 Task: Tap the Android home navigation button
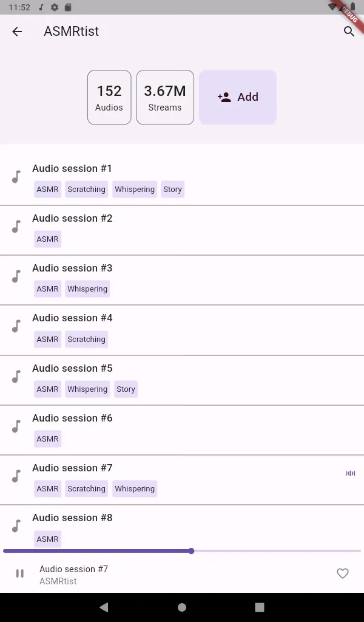coord(181,607)
